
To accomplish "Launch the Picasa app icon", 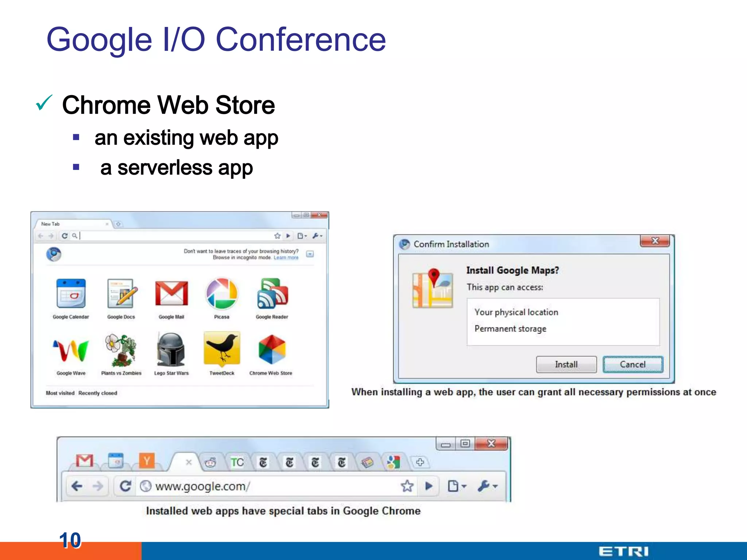I will click(222, 293).
